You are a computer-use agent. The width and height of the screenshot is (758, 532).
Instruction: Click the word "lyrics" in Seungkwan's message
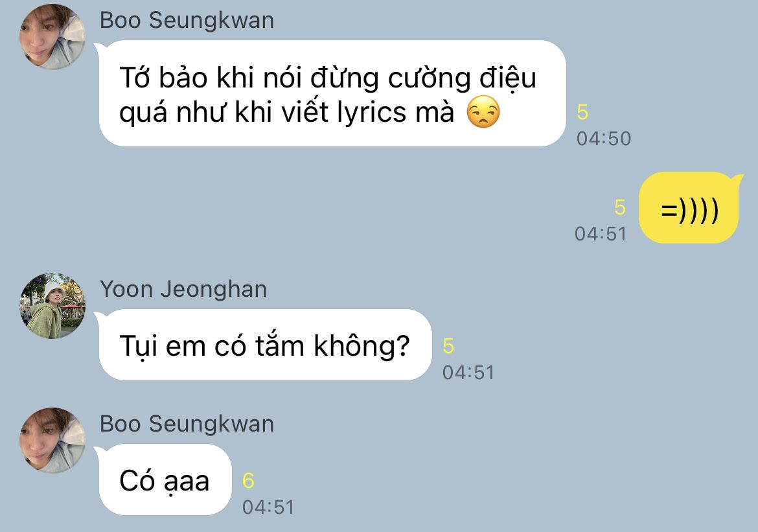[x=371, y=113]
